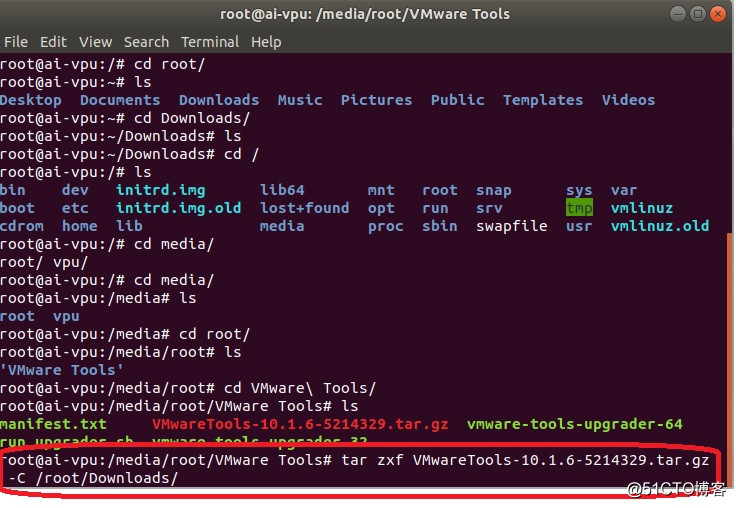Click the usr directory entry
This screenshot has height=508, width=736.
579,226
